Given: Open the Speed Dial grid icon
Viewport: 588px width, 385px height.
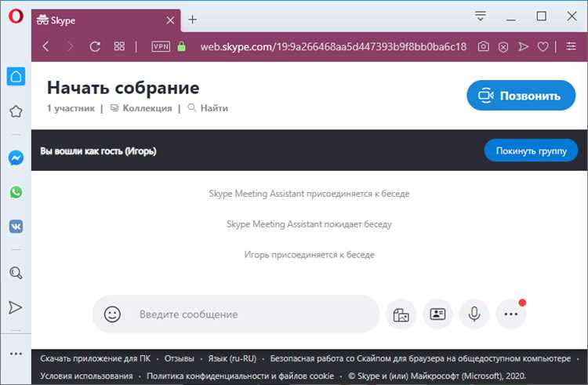Looking at the screenshot, I should pyautogui.click(x=119, y=46).
